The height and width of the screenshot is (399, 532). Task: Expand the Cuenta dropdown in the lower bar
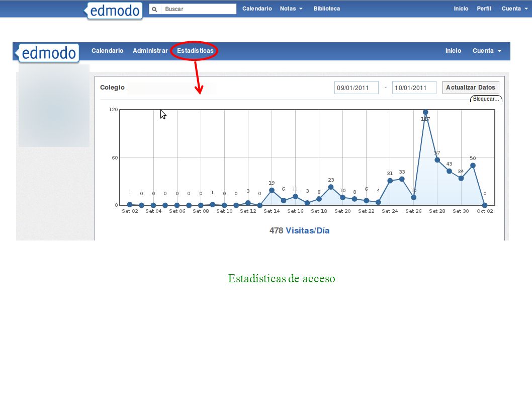pyautogui.click(x=487, y=51)
